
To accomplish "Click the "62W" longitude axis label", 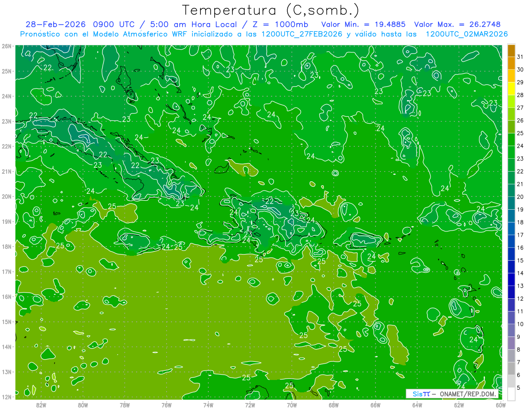I will [459, 405].
